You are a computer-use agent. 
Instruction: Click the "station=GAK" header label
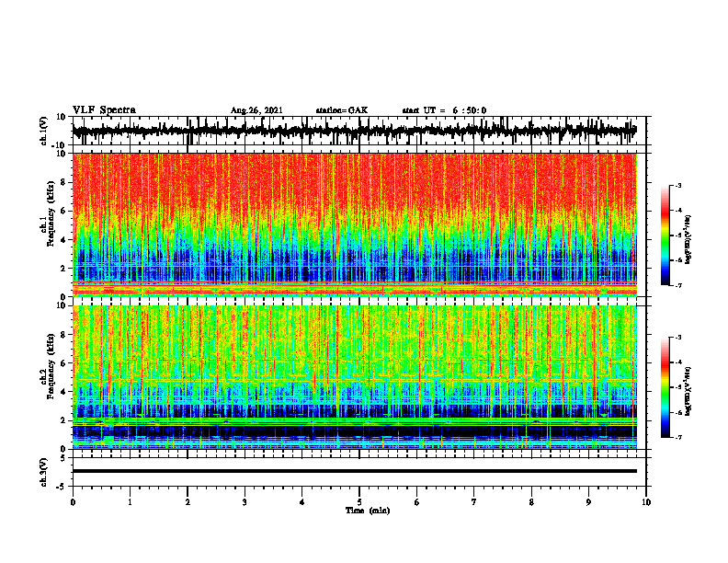[x=342, y=110]
